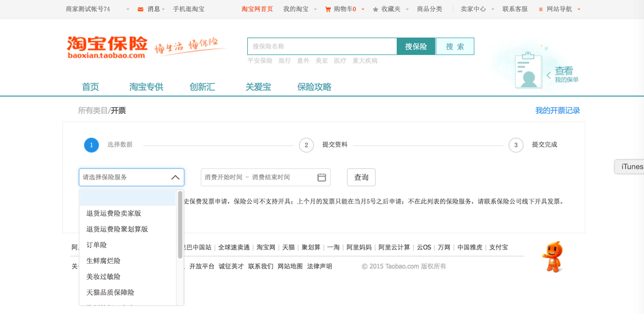Open the 开放平台 footer link
644x314 pixels.
click(x=202, y=267)
